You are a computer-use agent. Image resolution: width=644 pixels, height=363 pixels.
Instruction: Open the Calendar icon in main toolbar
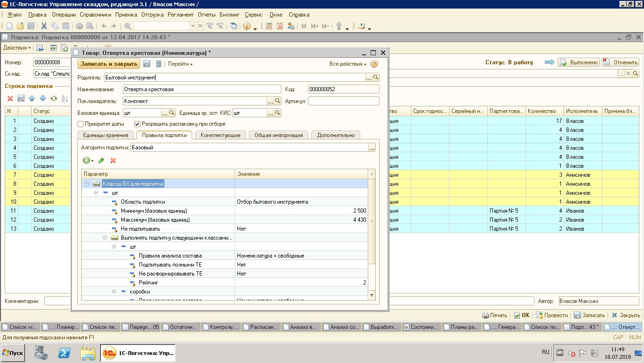point(280,26)
